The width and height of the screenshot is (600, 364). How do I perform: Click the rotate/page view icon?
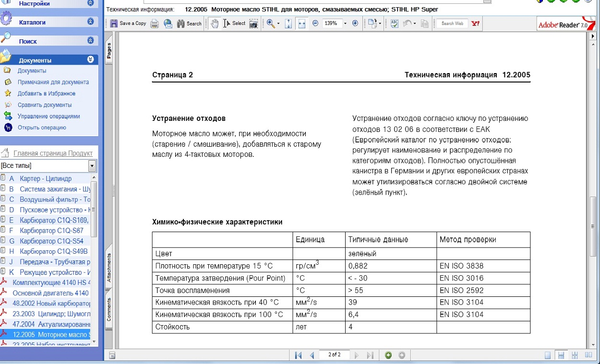[372, 23]
